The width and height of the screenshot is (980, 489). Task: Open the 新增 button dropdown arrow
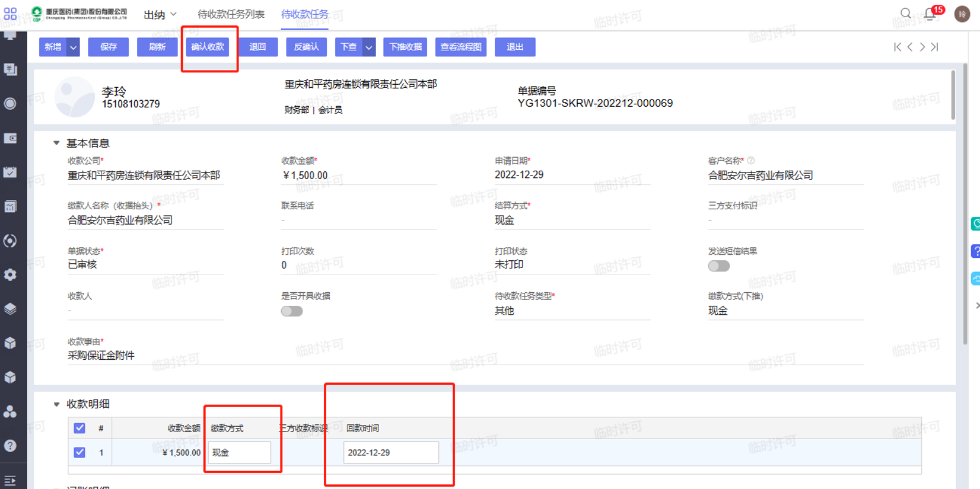pyautogui.click(x=73, y=47)
